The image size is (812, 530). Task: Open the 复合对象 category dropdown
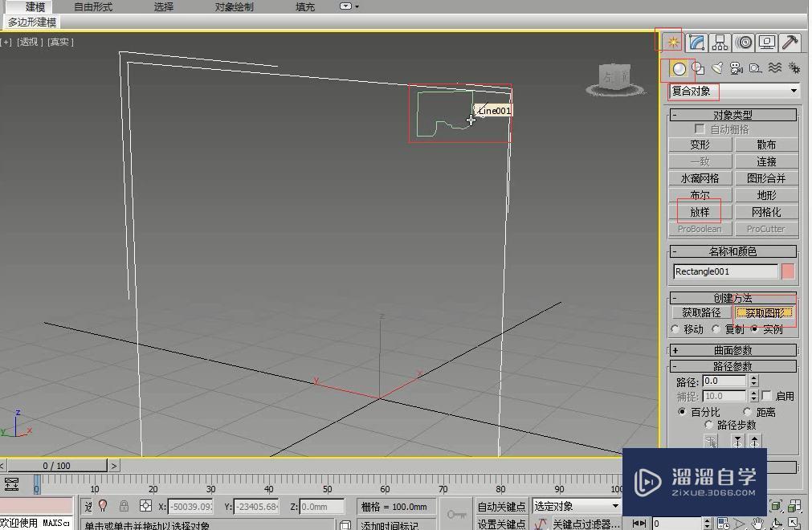point(733,91)
